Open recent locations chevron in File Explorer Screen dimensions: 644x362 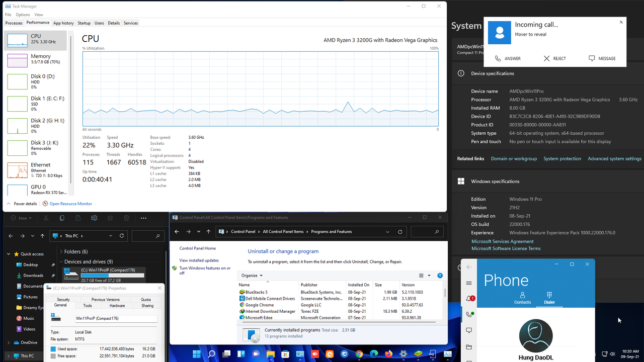[33, 235]
